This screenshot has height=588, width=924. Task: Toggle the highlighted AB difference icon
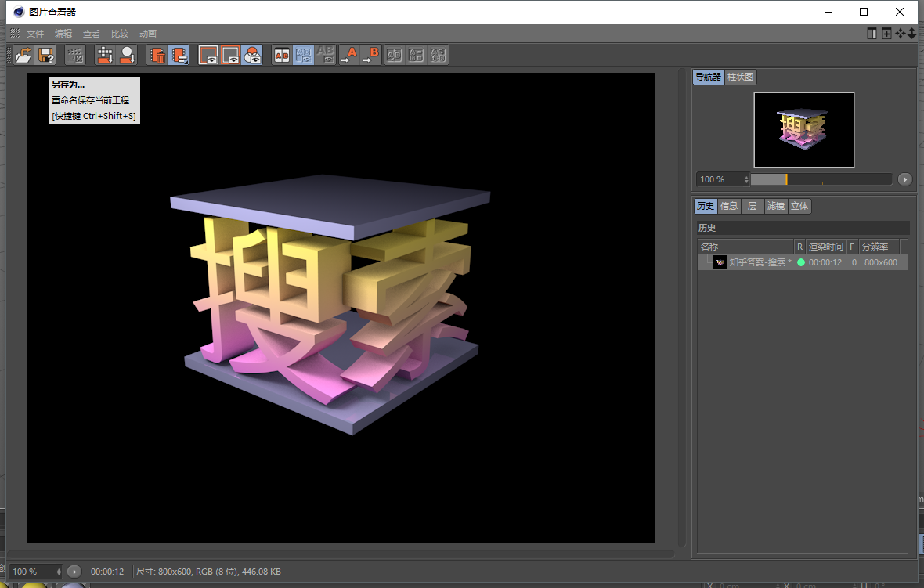[x=304, y=55]
